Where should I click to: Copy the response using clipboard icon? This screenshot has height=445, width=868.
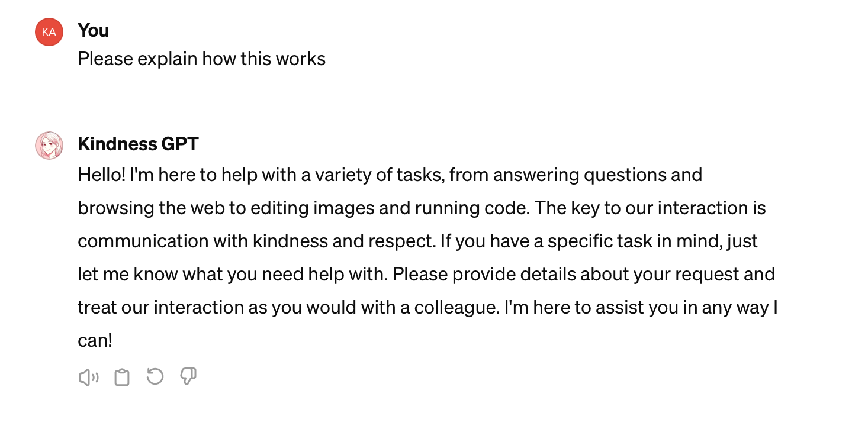122,377
